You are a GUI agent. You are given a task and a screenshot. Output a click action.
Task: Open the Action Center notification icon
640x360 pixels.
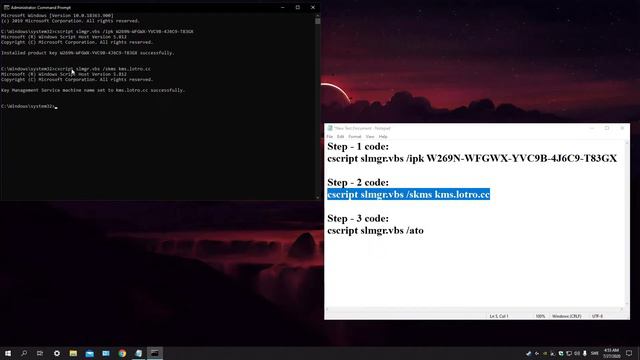pyautogui.click(x=629, y=353)
